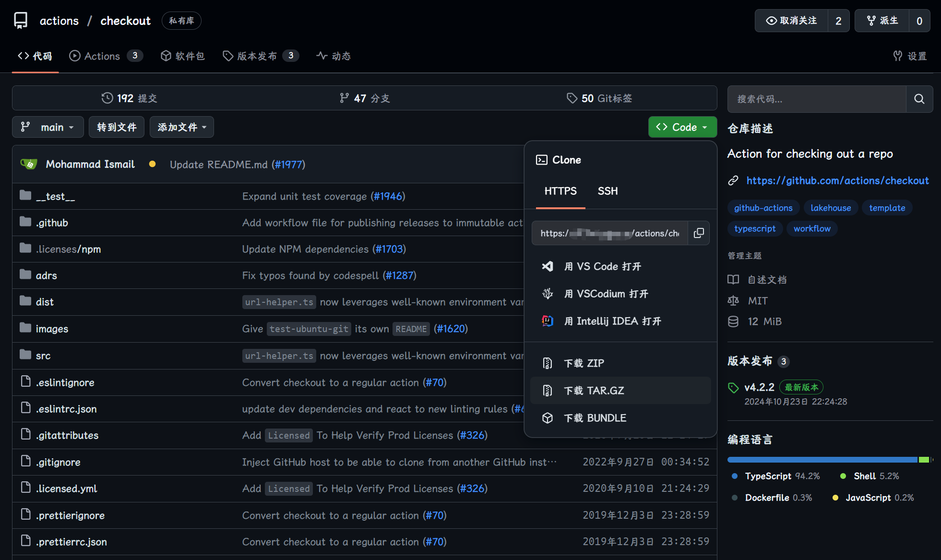Open the main branch dropdown
The width and height of the screenshot is (941, 560).
pos(48,127)
